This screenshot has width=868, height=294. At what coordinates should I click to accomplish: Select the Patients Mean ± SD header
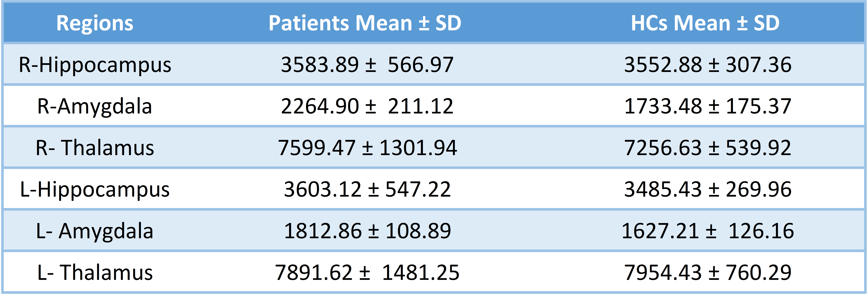tap(365, 23)
